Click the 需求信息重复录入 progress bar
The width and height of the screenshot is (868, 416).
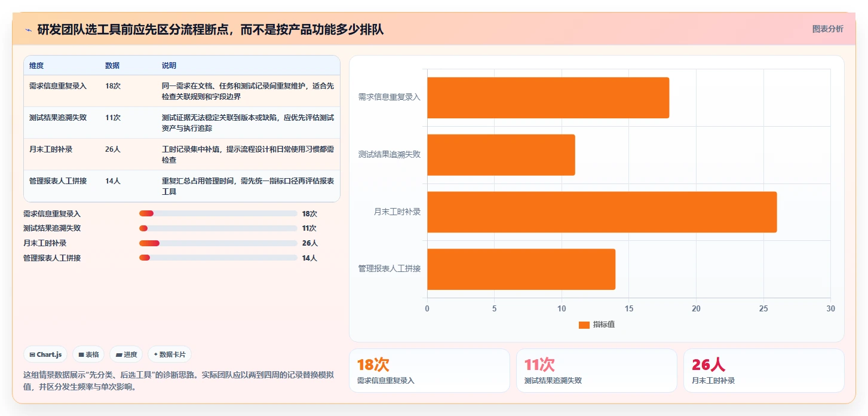pos(218,213)
